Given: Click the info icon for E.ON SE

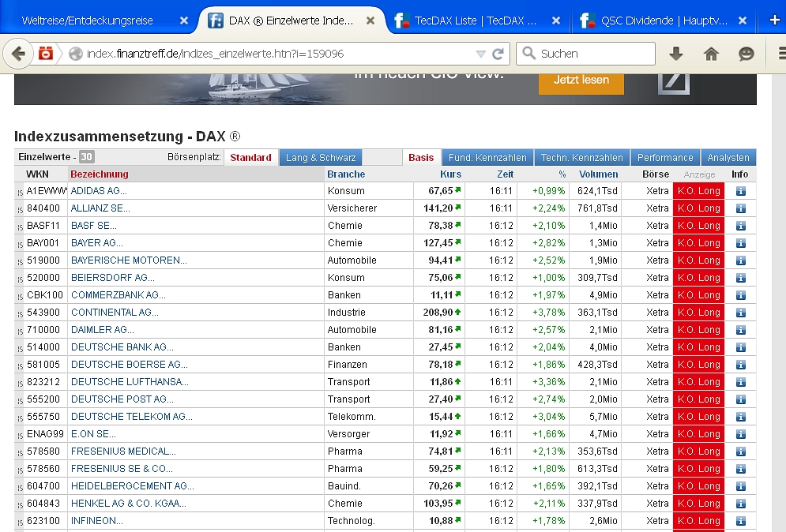Looking at the screenshot, I should click(x=741, y=434).
